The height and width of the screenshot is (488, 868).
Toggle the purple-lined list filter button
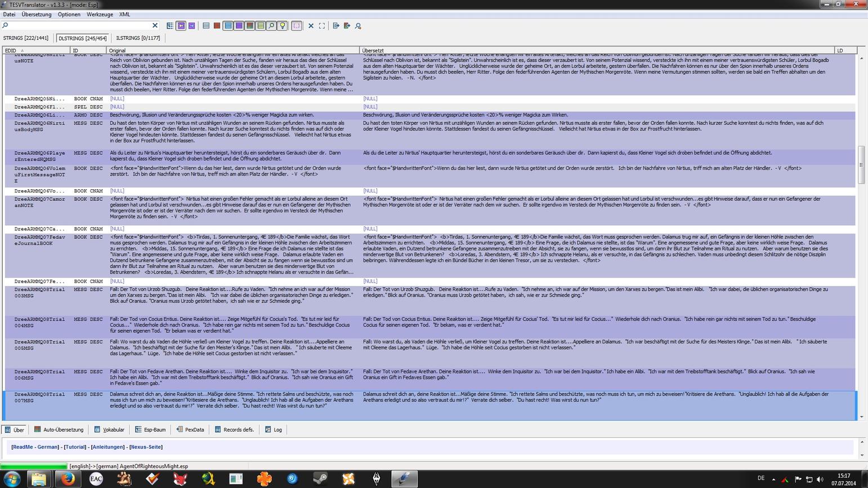click(239, 26)
